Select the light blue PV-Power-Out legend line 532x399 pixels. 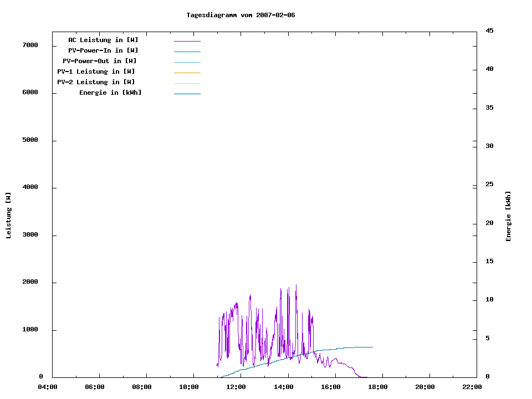coord(187,62)
